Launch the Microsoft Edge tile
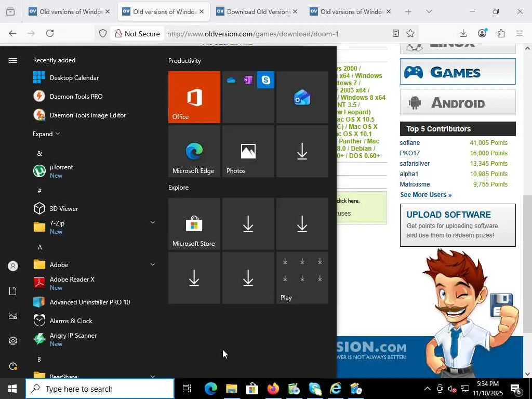The height and width of the screenshot is (399, 532). click(x=194, y=151)
